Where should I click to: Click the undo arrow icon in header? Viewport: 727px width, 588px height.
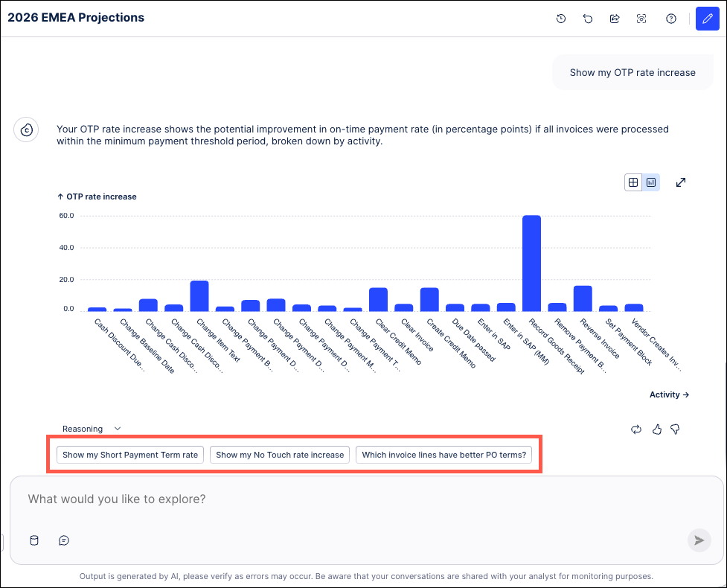pos(588,19)
